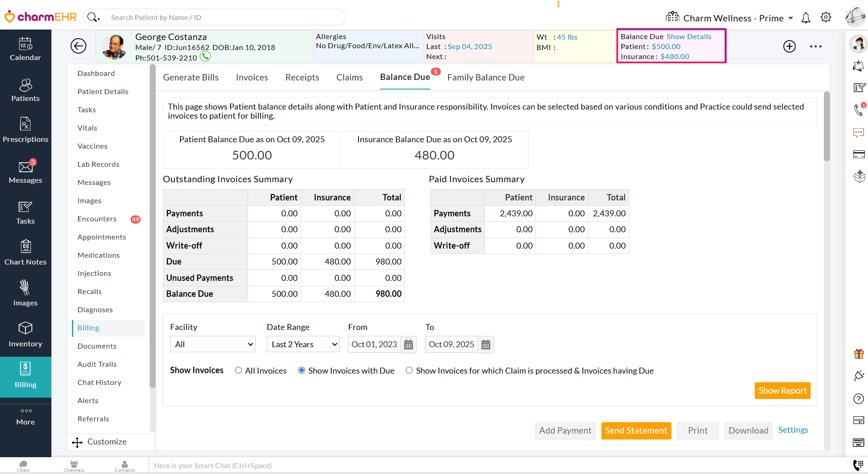
Task: Open the keyboard shortcuts panel on the right
Action: (x=859, y=442)
